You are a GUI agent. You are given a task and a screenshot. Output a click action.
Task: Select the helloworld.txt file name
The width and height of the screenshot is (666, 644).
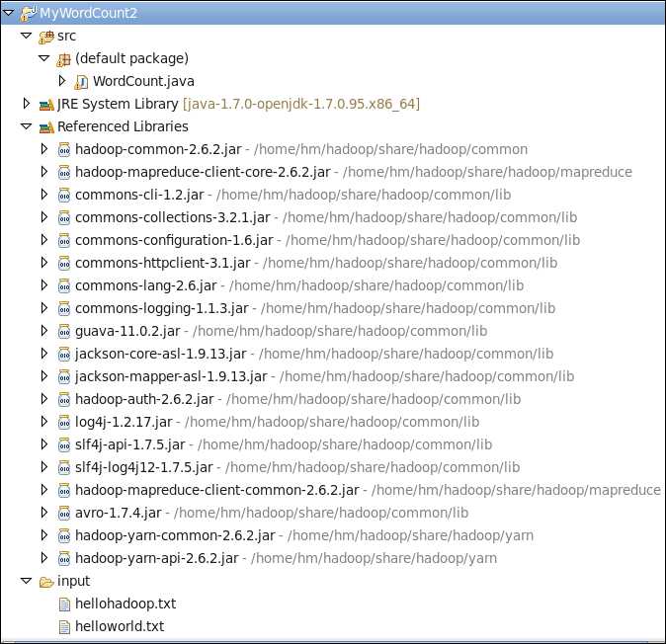point(120,626)
